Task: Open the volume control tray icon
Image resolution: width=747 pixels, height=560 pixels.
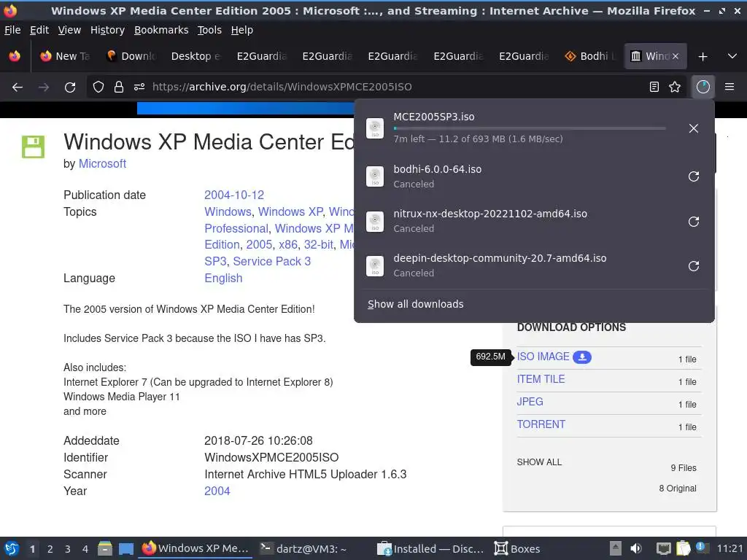Action: 636,548
